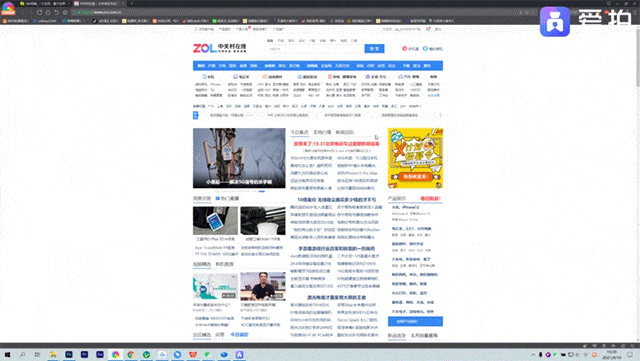Open the tablet review thumbnail
The image size is (640, 361).
pyautogui.click(x=215, y=221)
